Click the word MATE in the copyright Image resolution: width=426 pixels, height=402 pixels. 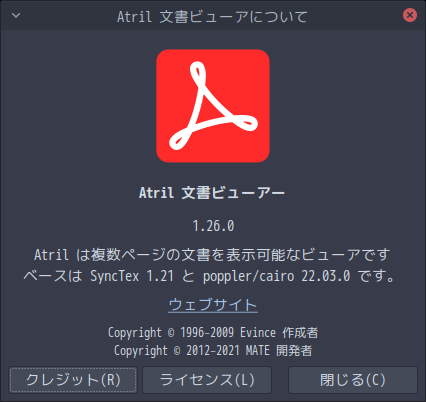coord(258,351)
